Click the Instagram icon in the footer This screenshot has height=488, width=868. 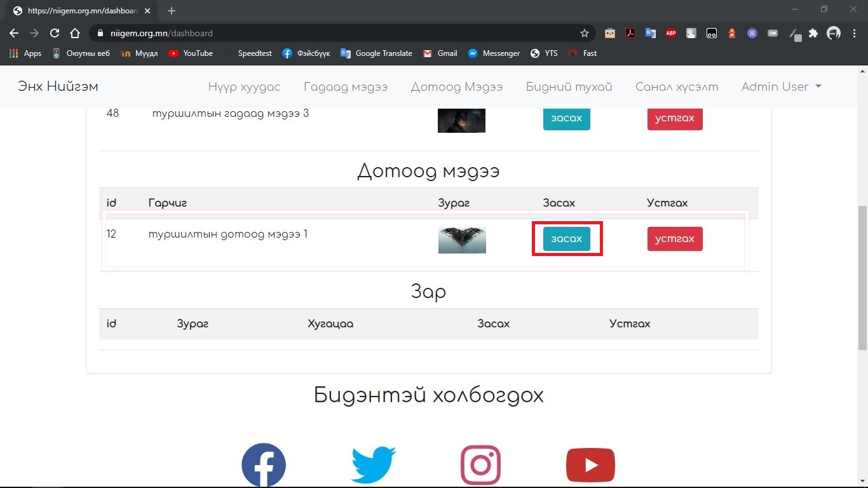coord(480,465)
